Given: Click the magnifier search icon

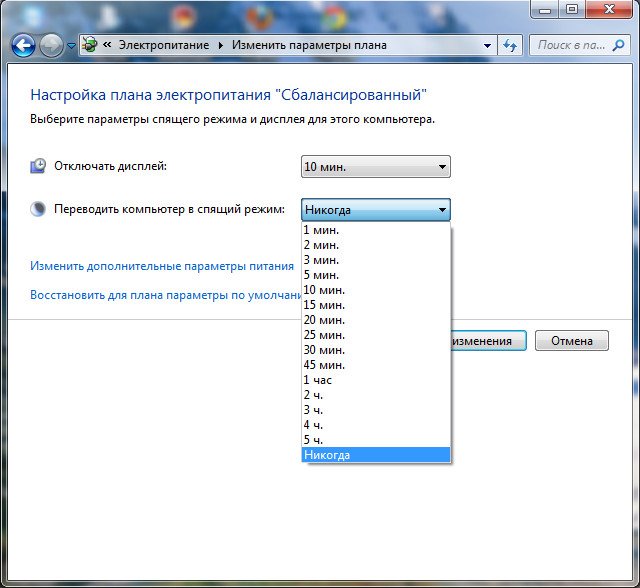Looking at the screenshot, I should pyautogui.click(x=619, y=45).
